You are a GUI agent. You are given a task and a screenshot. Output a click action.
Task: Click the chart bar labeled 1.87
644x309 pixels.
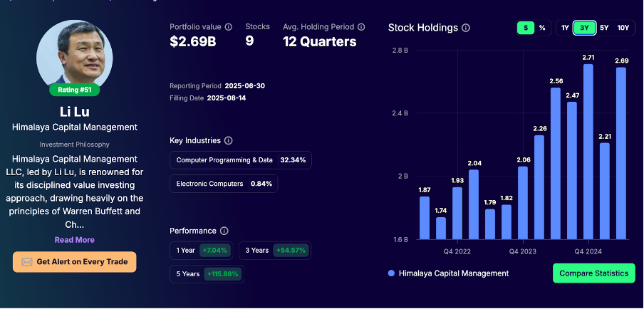click(425, 218)
